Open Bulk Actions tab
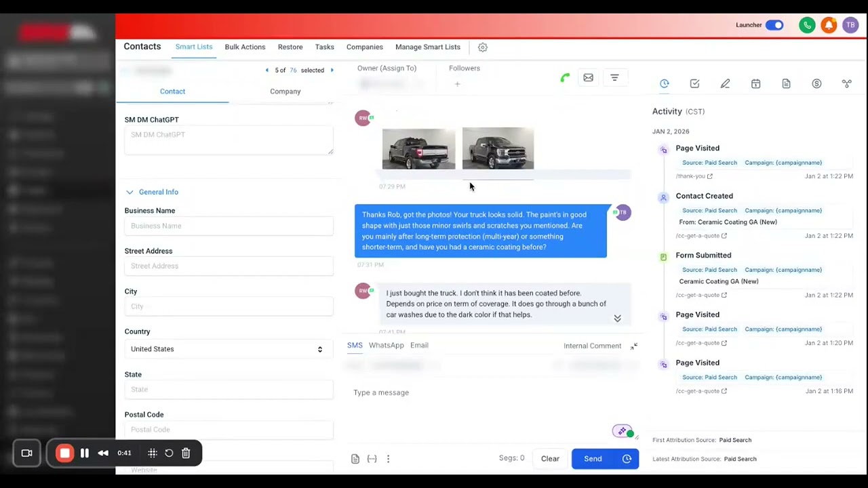The image size is (868, 488). click(x=245, y=47)
